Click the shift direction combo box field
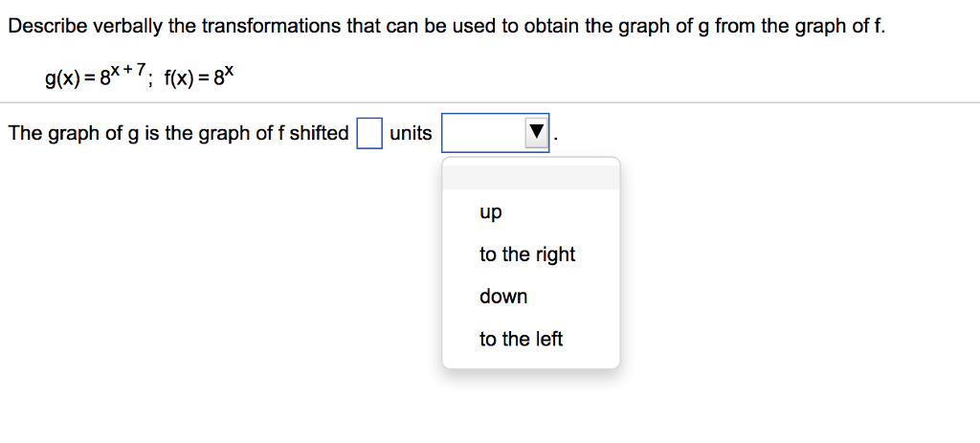 pos(483,134)
